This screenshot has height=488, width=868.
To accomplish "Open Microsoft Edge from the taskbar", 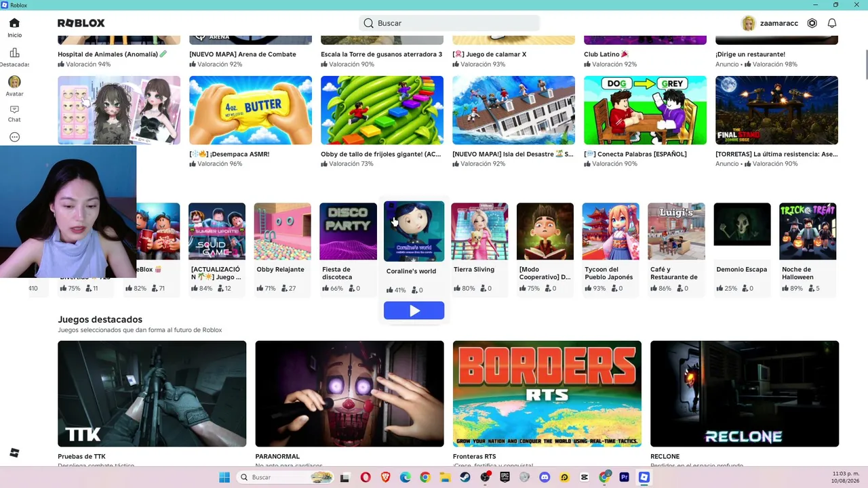I will pyautogui.click(x=406, y=477).
